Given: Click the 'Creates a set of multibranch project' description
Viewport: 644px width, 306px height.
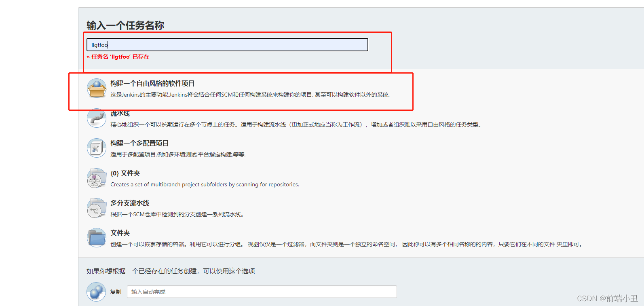Looking at the screenshot, I should tap(205, 184).
